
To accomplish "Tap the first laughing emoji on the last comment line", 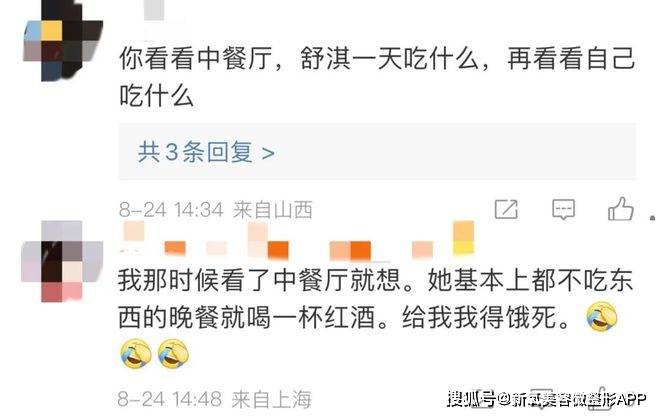I will click(x=136, y=354).
